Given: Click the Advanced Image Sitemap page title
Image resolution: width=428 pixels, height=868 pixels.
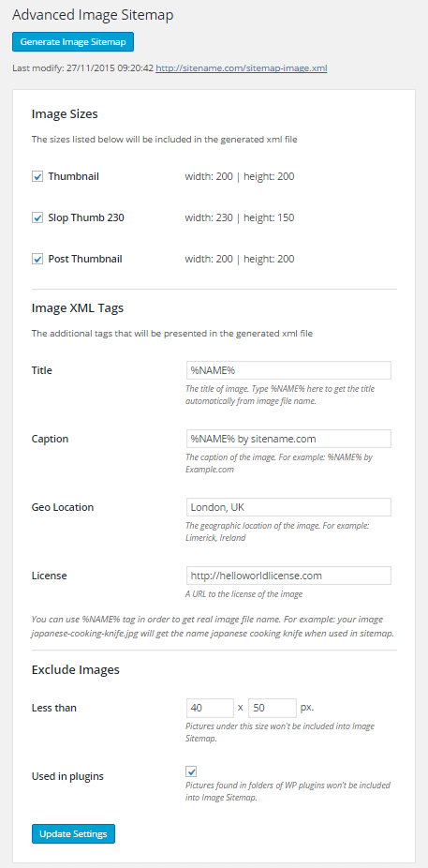Looking at the screenshot, I should (93, 16).
